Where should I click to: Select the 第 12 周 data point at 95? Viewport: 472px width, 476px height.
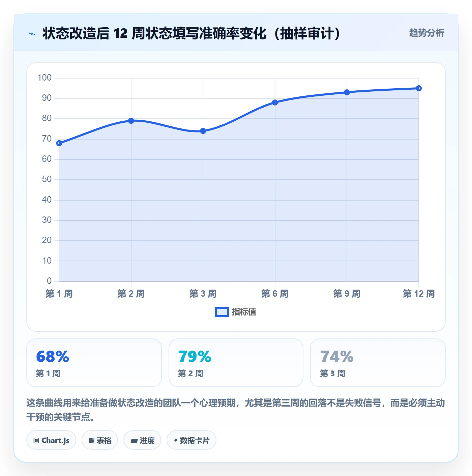[419, 88]
